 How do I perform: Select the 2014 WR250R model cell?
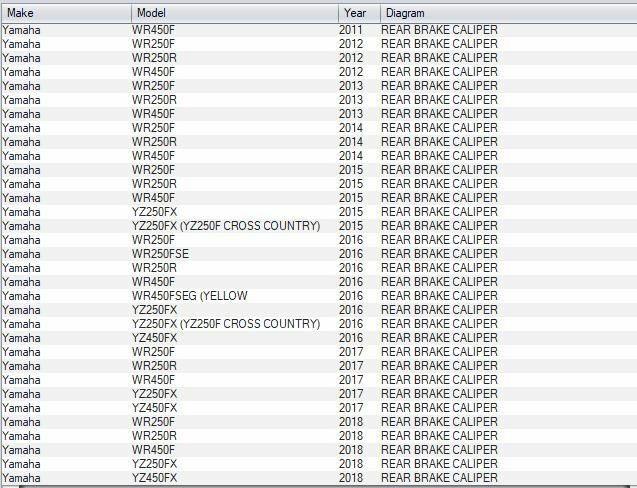[x=154, y=142]
